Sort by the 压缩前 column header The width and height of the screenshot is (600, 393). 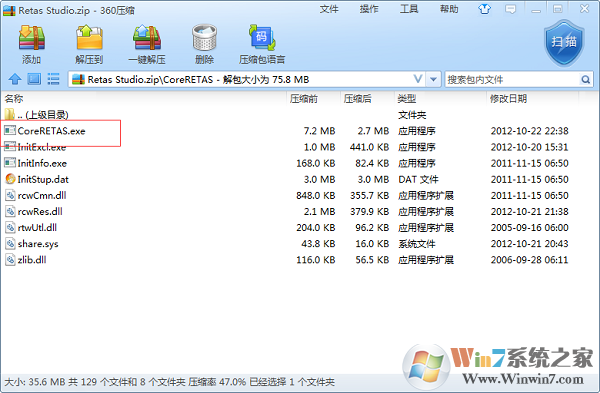click(304, 99)
